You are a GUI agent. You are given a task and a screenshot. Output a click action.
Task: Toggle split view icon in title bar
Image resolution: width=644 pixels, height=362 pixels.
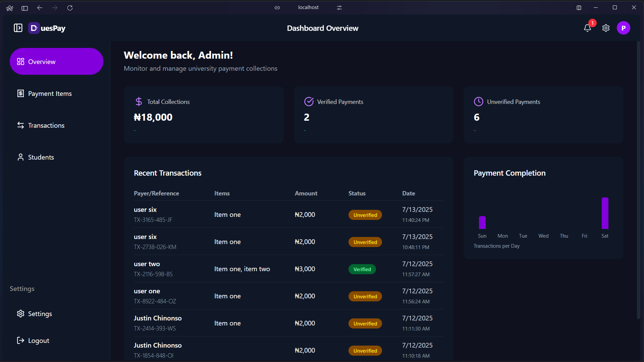(579, 8)
